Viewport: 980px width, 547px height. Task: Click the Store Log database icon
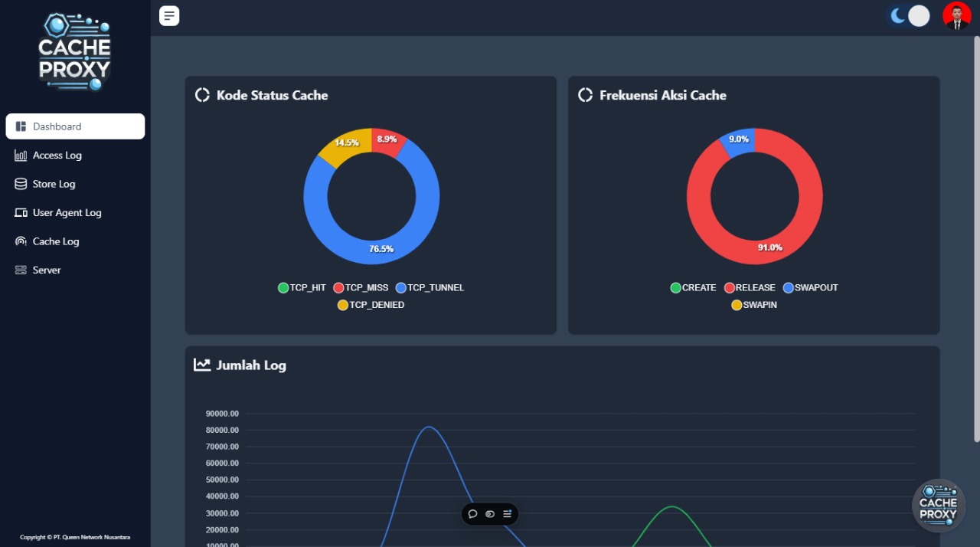(21, 184)
